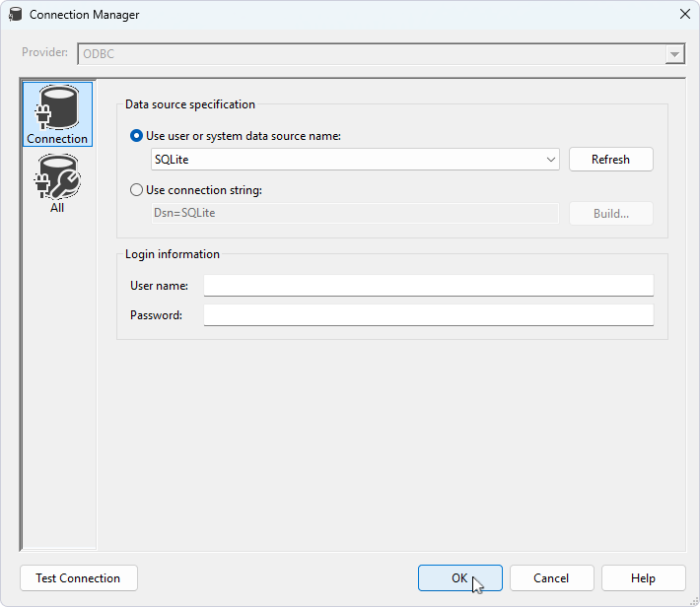Cancel the connection setup
Image resolution: width=700 pixels, height=607 pixels.
point(551,578)
